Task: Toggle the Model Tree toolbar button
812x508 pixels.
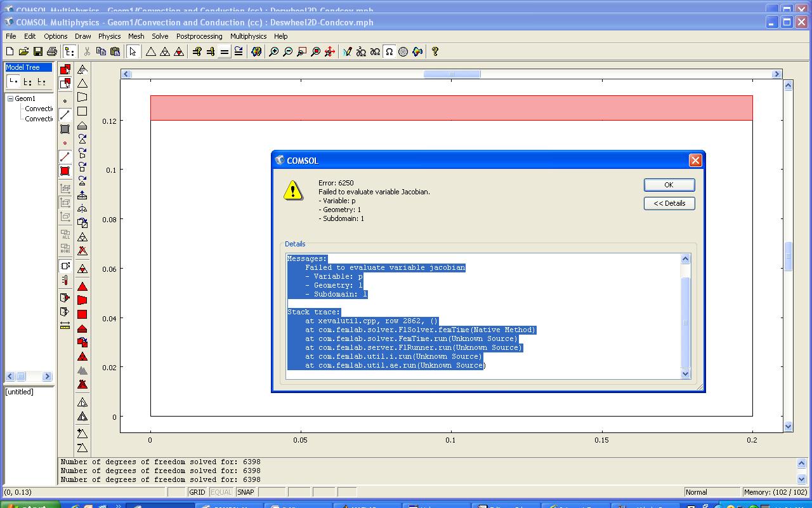Action: coord(70,51)
